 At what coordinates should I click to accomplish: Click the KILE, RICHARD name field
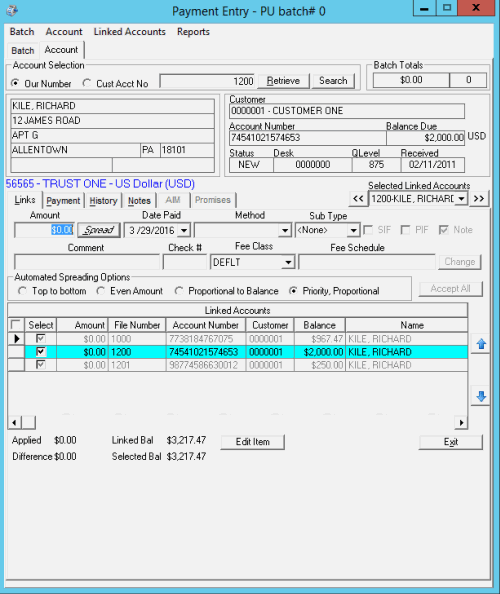[x=112, y=106]
